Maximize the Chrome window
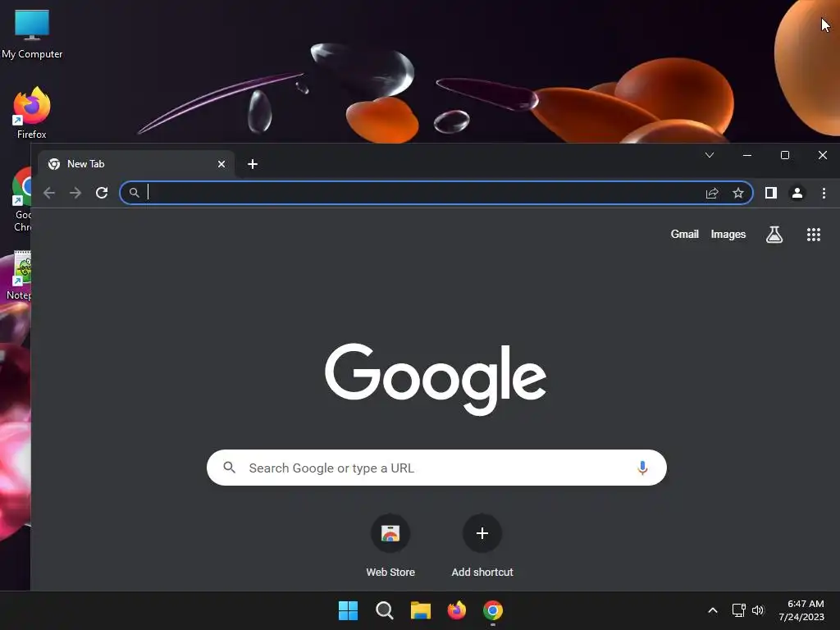The image size is (840, 630). (x=785, y=155)
